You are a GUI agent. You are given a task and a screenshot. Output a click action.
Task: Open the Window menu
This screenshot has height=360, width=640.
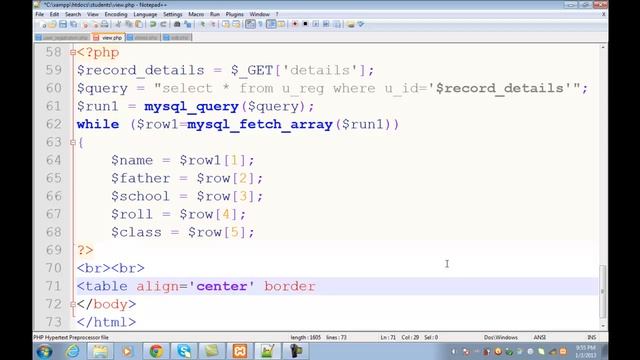(x=260, y=14)
